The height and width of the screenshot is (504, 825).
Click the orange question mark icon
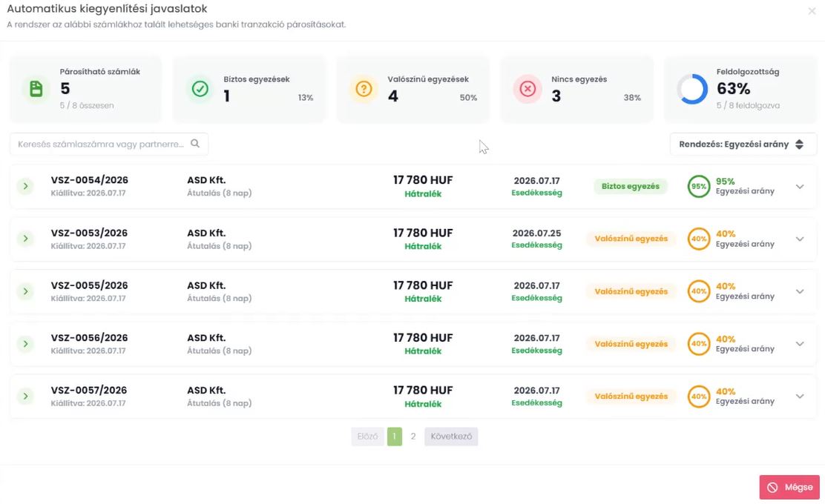364,89
